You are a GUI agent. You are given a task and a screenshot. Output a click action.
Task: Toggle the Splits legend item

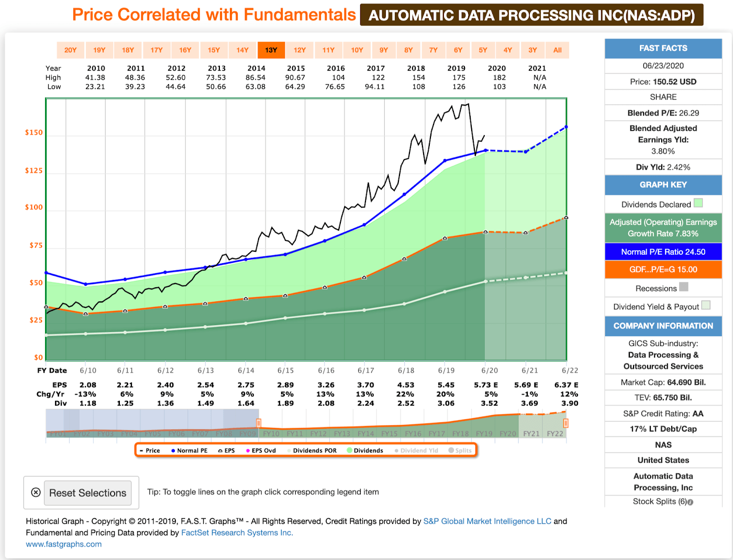click(460, 451)
